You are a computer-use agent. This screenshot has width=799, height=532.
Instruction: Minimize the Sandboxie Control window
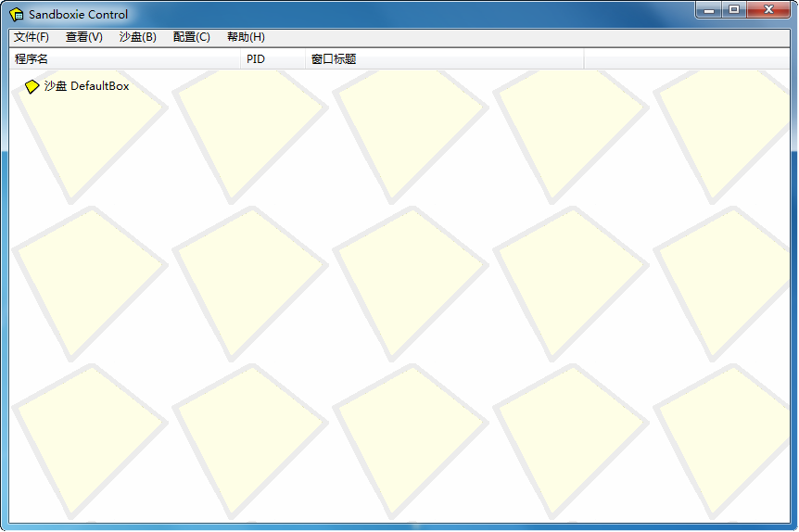pyautogui.click(x=711, y=9)
